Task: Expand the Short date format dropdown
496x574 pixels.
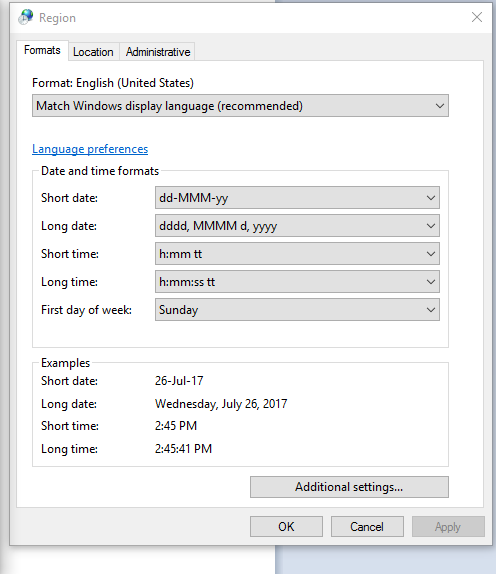Action: click(x=297, y=198)
